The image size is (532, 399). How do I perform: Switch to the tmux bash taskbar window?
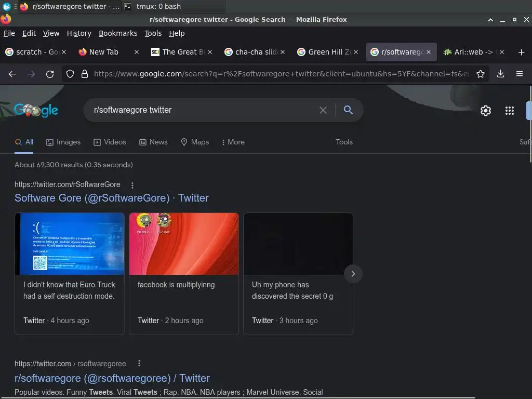173,6
